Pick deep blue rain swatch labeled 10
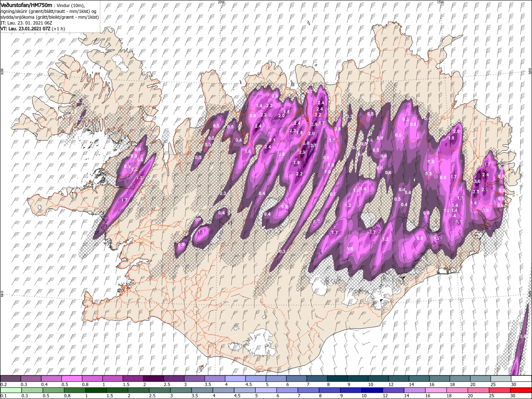 372,390
